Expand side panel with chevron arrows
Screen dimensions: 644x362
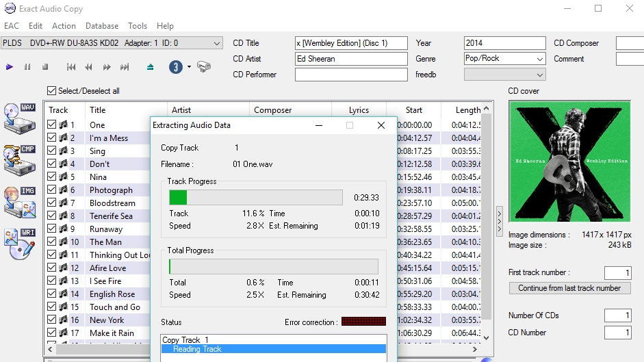coord(500,222)
